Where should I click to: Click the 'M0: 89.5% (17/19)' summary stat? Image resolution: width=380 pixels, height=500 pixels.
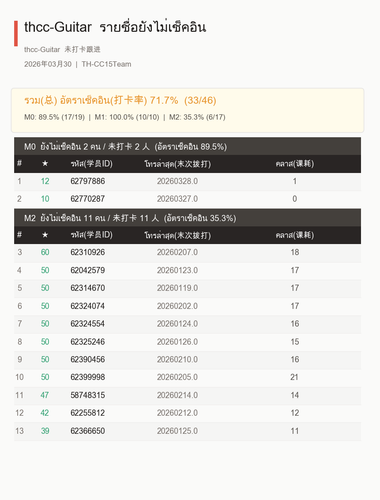54,117
